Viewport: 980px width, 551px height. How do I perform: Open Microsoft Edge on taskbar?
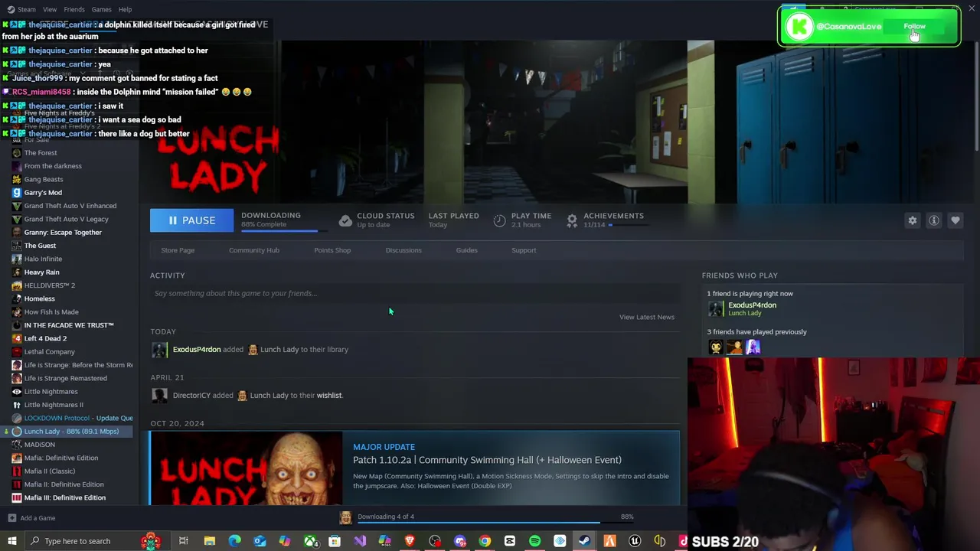[234, 541]
